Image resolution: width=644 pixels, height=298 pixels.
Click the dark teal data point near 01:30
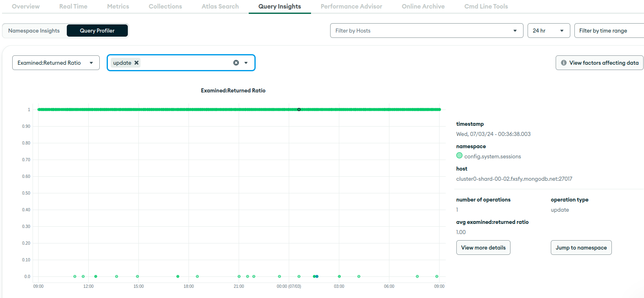317,276
